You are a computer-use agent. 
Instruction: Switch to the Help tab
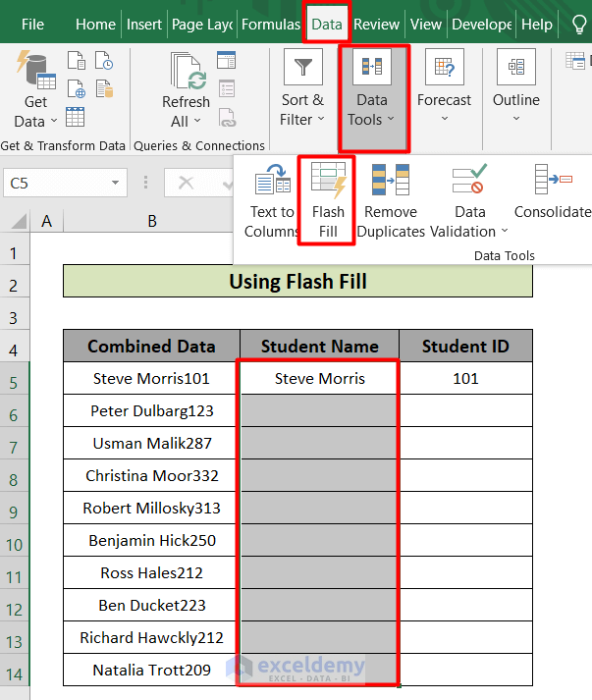(537, 25)
